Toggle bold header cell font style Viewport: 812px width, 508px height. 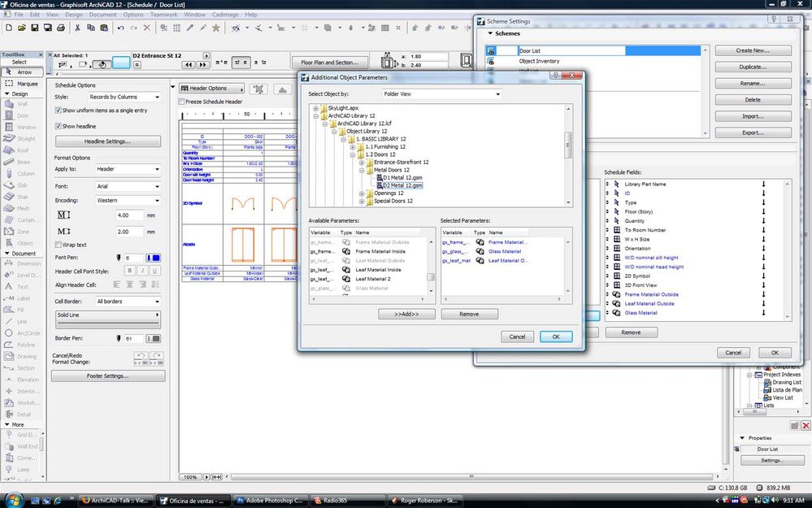point(129,271)
